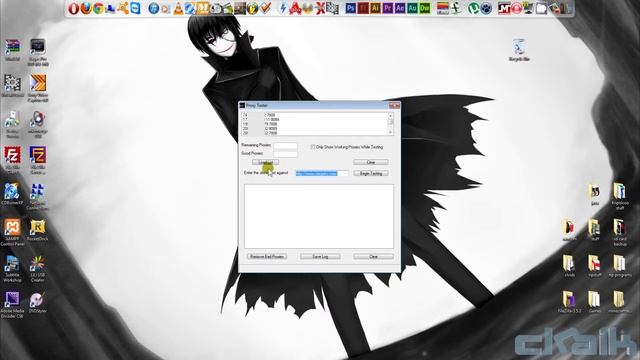Click Clear button beside Load List
This screenshot has width=640, height=360.
point(371,162)
